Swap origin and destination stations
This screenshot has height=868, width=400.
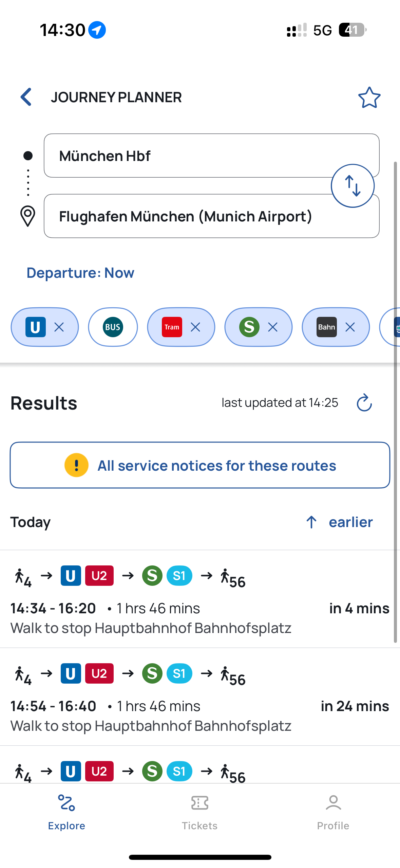(x=353, y=186)
